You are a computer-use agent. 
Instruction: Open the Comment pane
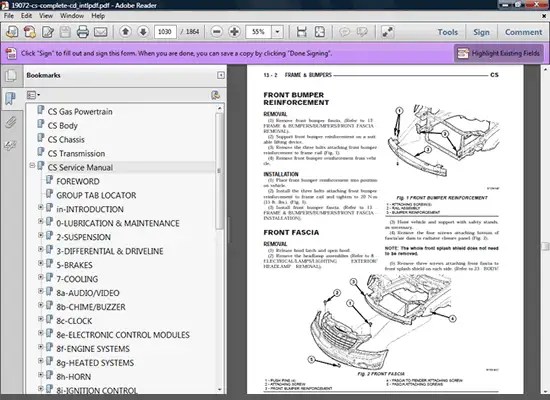point(523,32)
